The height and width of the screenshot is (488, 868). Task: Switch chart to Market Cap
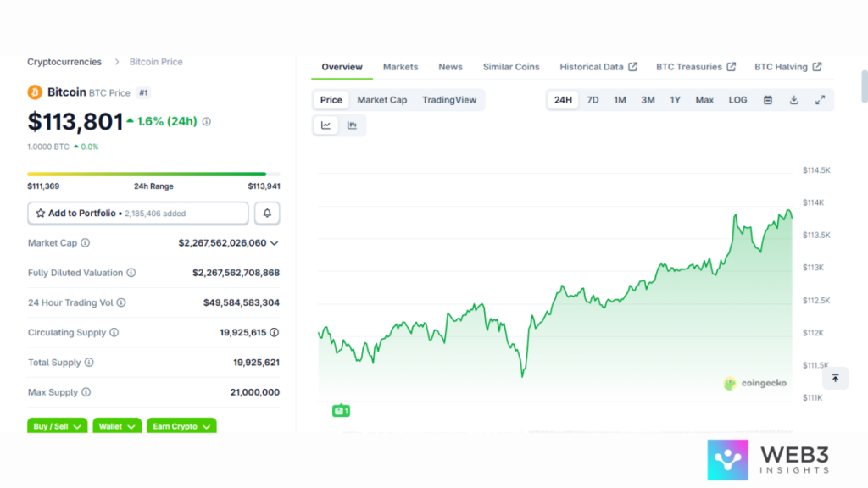pos(382,100)
